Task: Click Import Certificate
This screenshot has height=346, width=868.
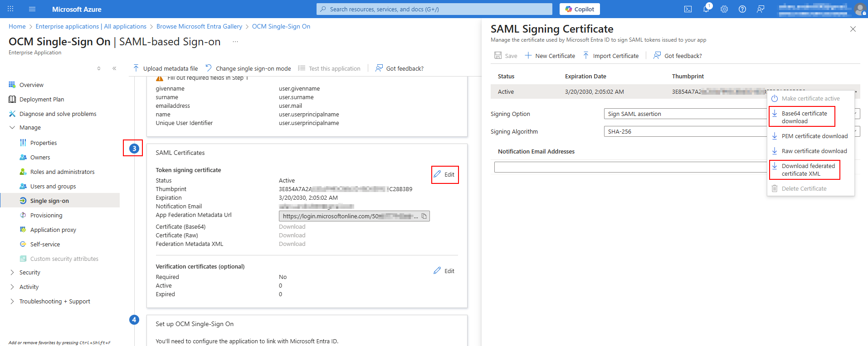Action: [x=610, y=56]
